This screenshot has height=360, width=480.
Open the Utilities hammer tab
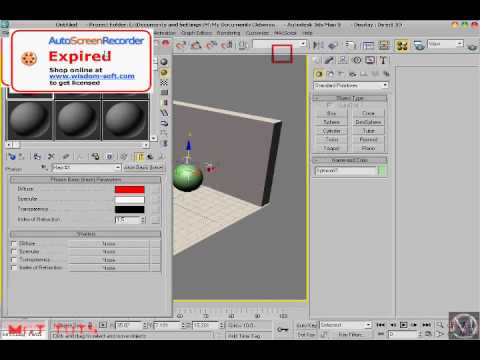coord(383,60)
